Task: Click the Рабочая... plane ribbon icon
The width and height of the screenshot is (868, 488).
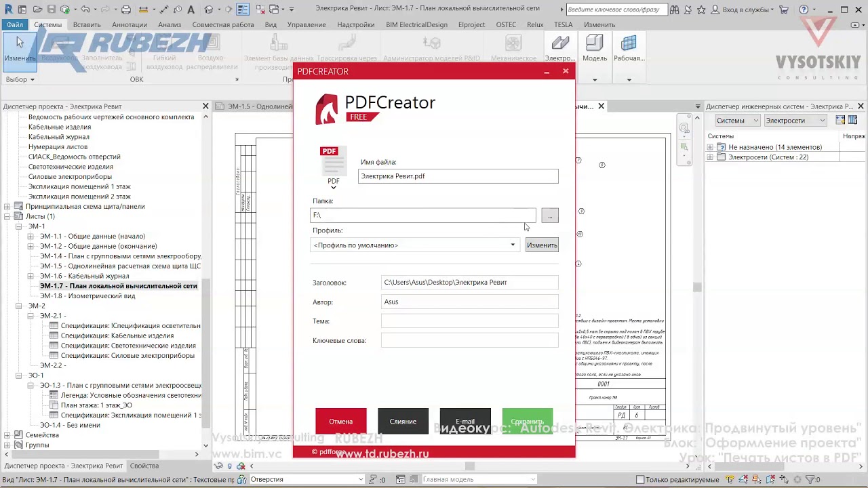Action: [629, 47]
